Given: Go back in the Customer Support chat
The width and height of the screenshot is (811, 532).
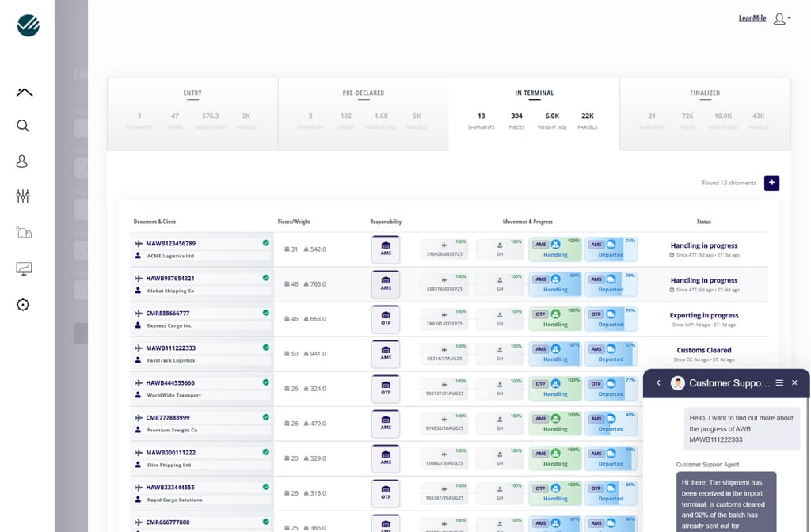Looking at the screenshot, I should [x=658, y=382].
